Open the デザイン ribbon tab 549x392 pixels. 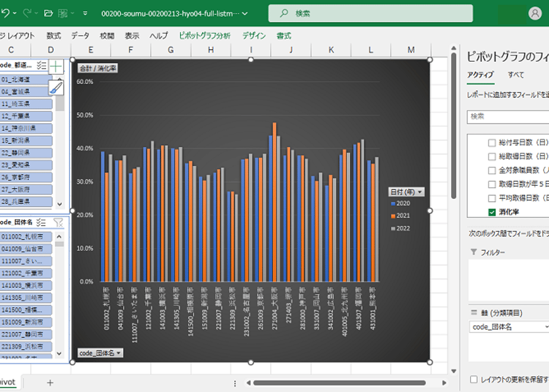(254, 36)
